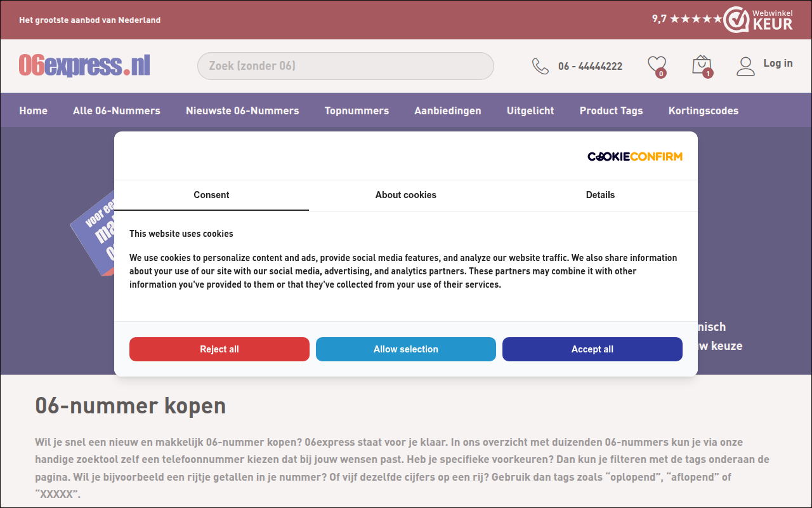
Task: Click the phone number 06 - 44444222
Action: tap(590, 66)
